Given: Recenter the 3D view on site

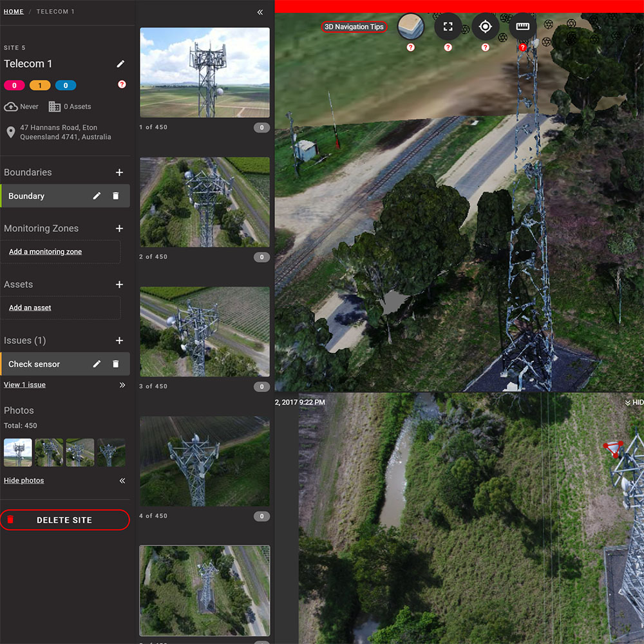Looking at the screenshot, I should click(x=486, y=26).
